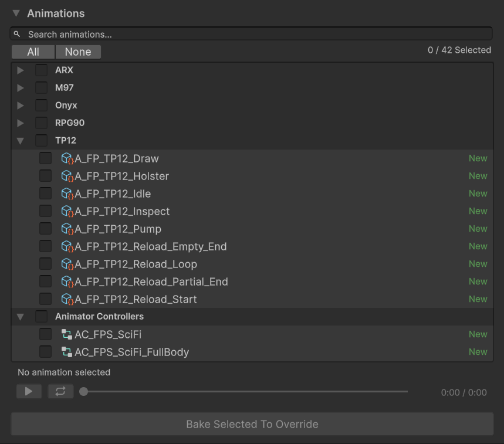The width and height of the screenshot is (504, 444).
Task: Click the A_FP_TP12_Reload_Empty_End clip icon
Action: coord(67,247)
